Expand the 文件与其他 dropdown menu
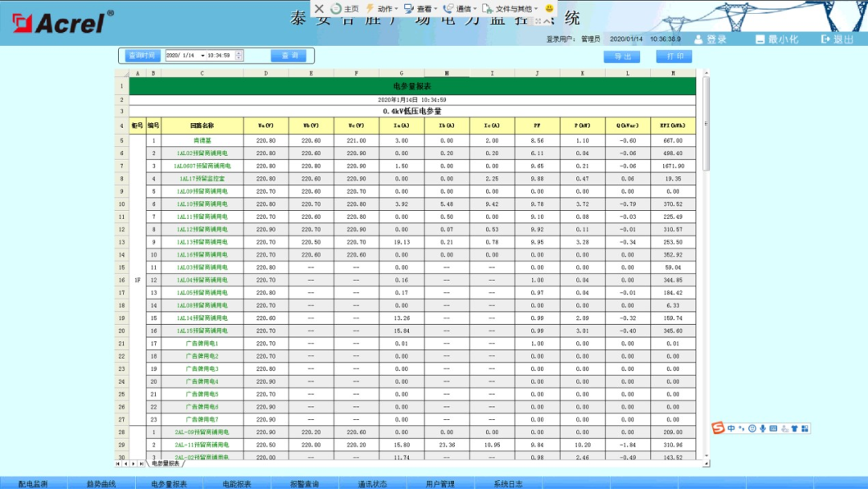Screen dimensions: 868x489 (x=535, y=8)
